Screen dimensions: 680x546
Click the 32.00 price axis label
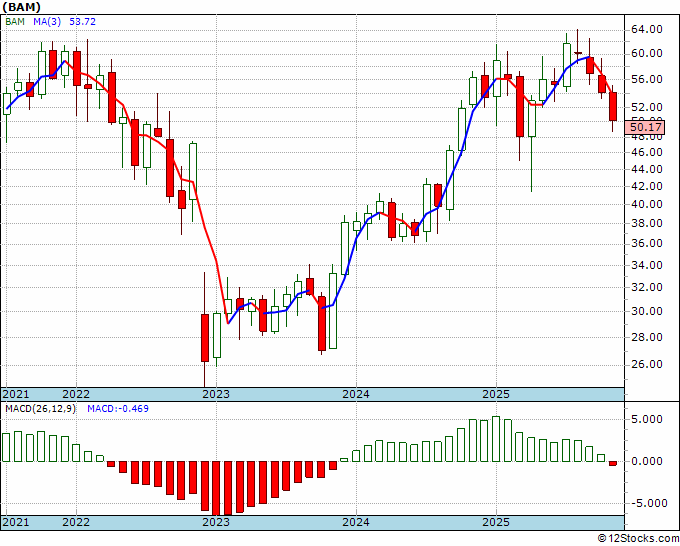pos(647,287)
